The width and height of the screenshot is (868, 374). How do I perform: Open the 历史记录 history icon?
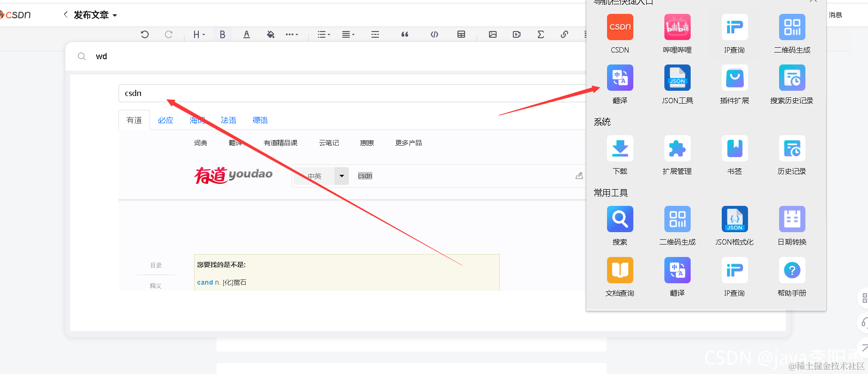792,149
